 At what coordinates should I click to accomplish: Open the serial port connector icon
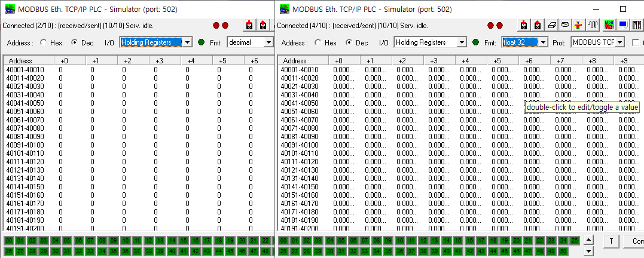point(565,26)
